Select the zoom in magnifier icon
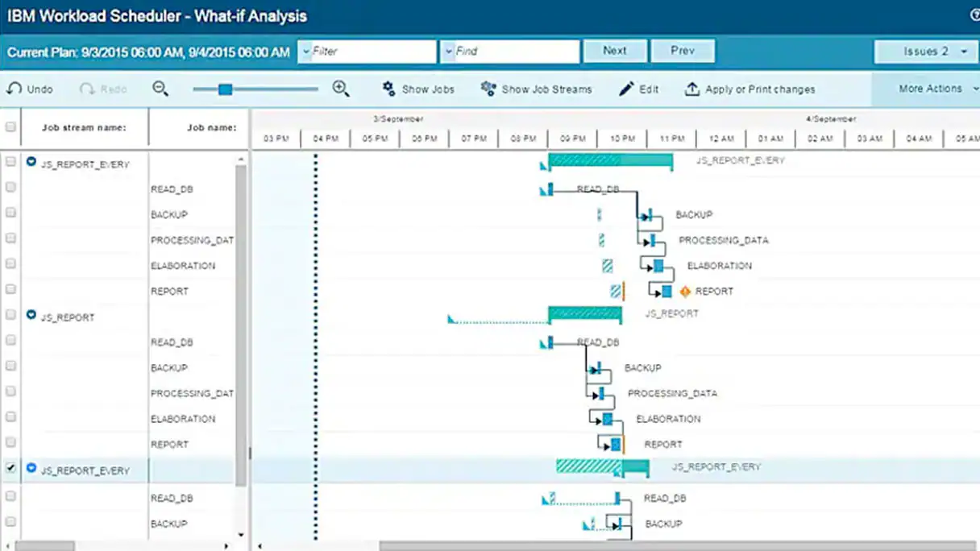980x551 pixels. tap(340, 89)
